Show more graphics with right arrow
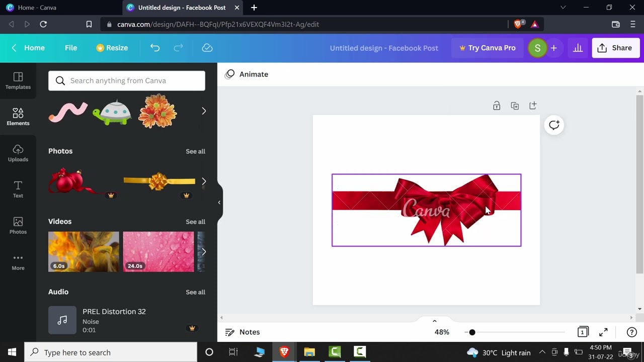 (204, 111)
